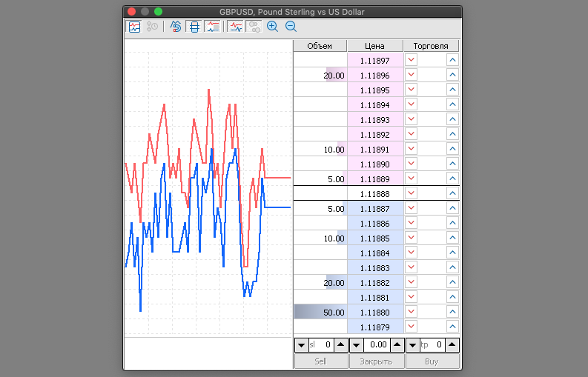Click the red window close button
The height and width of the screenshot is (377, 588).
point(131,12)
